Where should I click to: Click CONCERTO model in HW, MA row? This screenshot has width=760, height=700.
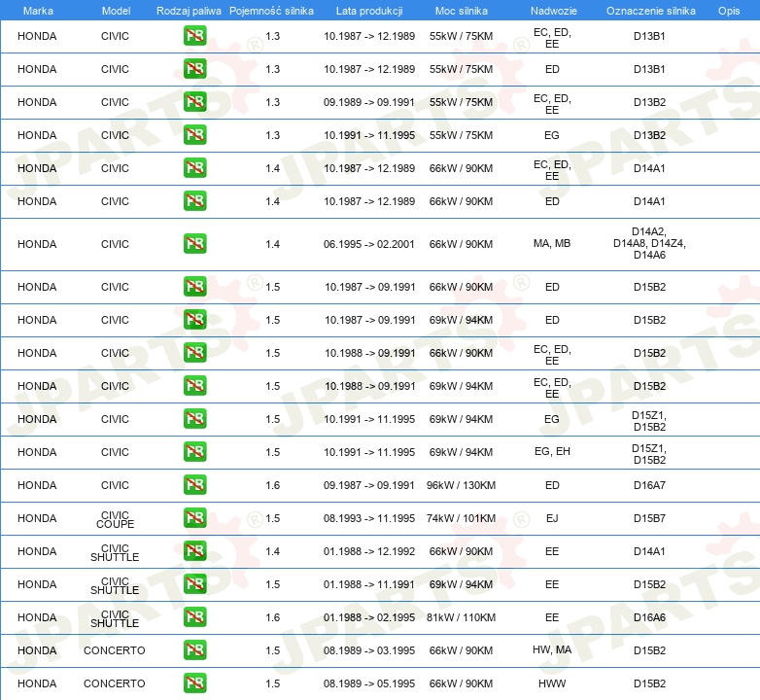click(115, 650)
